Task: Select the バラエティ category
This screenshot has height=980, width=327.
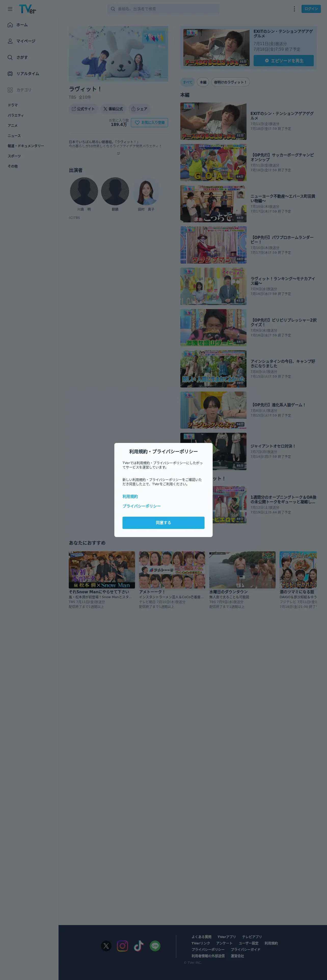Action: point(16,115)
